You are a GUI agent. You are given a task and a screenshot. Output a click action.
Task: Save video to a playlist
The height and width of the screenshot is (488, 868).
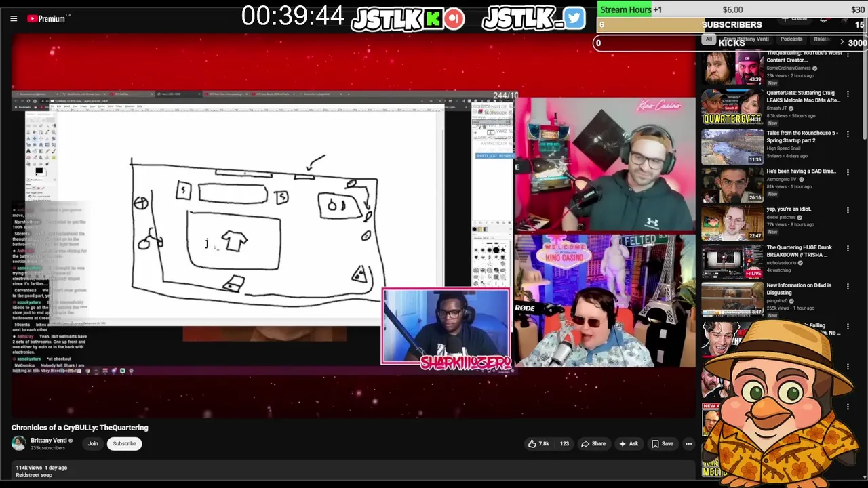tap(663, 443)
